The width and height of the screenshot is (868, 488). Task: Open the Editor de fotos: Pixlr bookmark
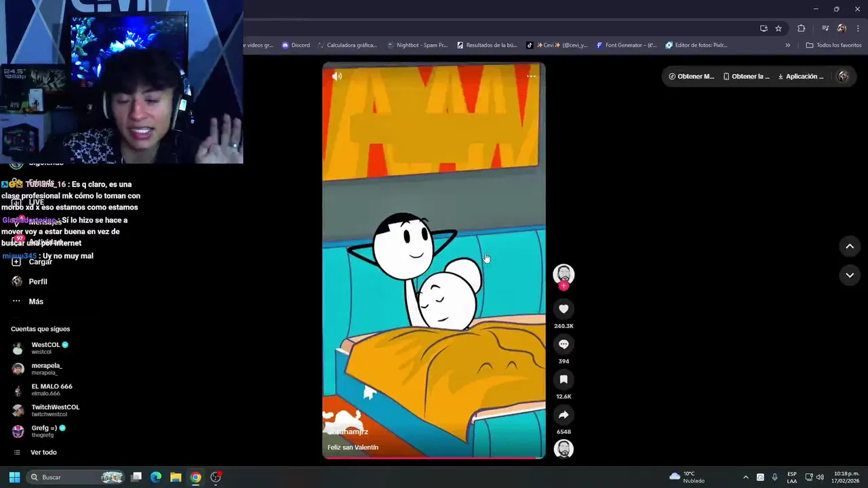click(x=696, y=45)
